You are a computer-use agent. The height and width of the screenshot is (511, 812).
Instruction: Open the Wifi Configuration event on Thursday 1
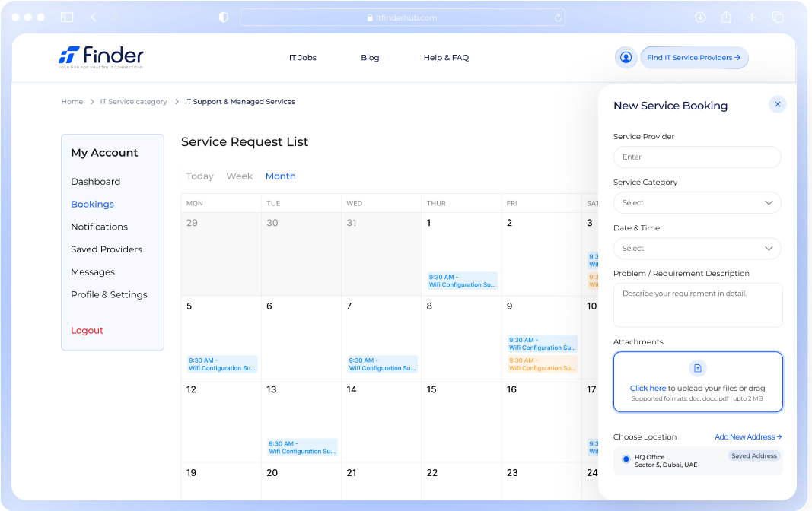click(463, 281)
